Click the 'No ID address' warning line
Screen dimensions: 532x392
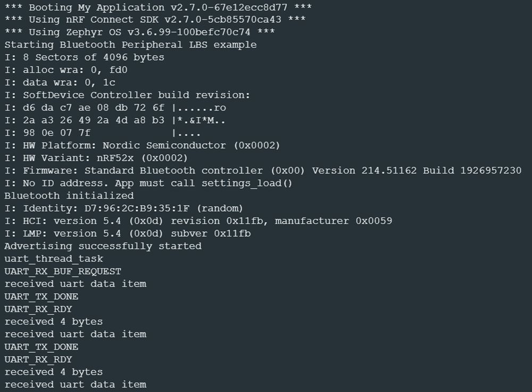point(148,184)
